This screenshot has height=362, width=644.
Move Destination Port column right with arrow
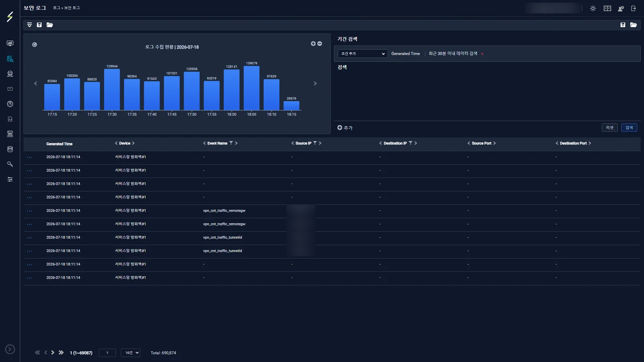pos(590,143)
